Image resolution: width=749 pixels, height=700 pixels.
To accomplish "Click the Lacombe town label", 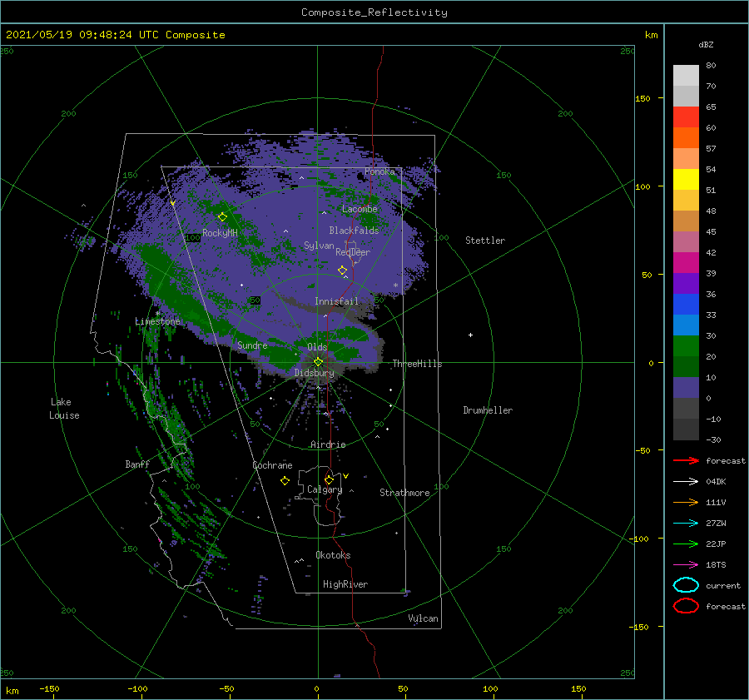I will tap(360, 209).
